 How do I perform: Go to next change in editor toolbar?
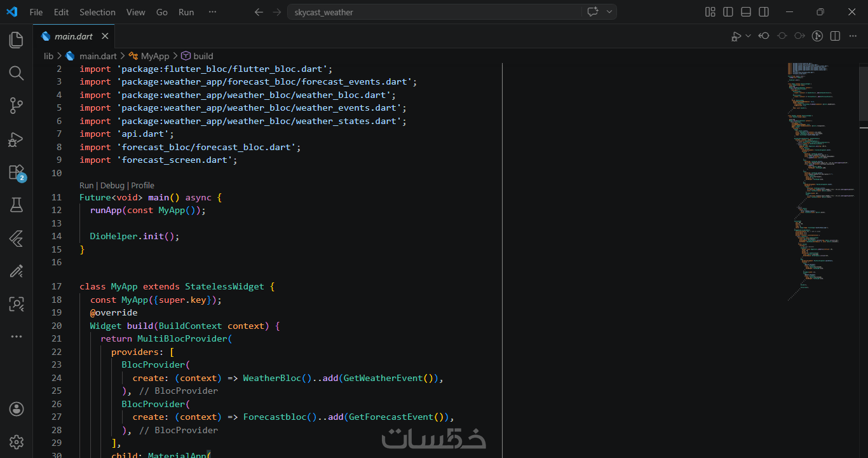(x=800, y=36)
